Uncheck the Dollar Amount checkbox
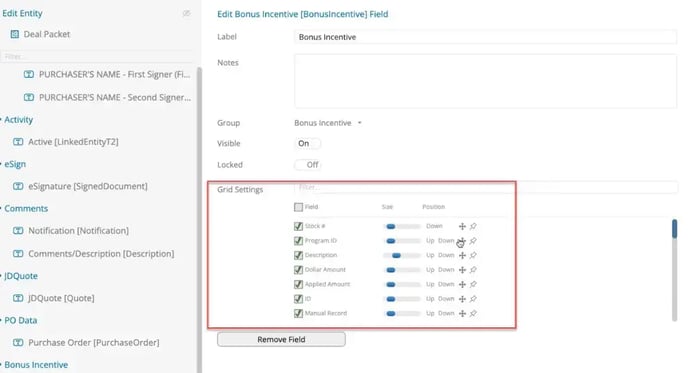Viewport: 688px width, 373px height. (298, 270)
